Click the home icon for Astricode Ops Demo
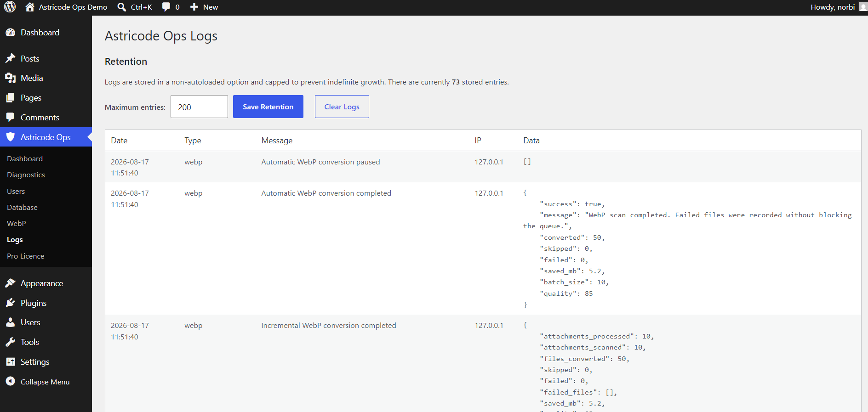Image resolution: width=868 pixels, height=412 pixels. point(30,7)
